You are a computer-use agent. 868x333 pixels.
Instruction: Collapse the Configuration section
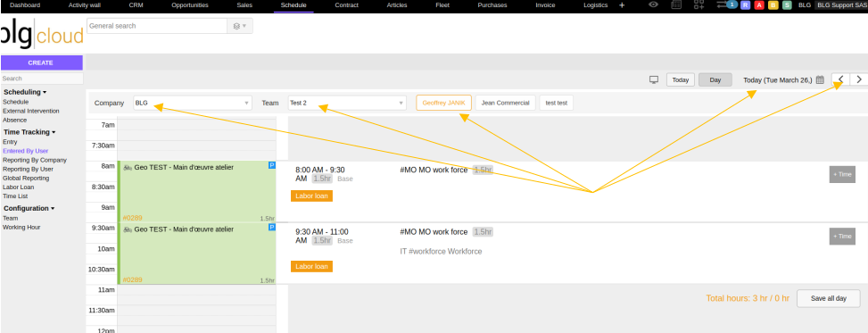[29, 208]
